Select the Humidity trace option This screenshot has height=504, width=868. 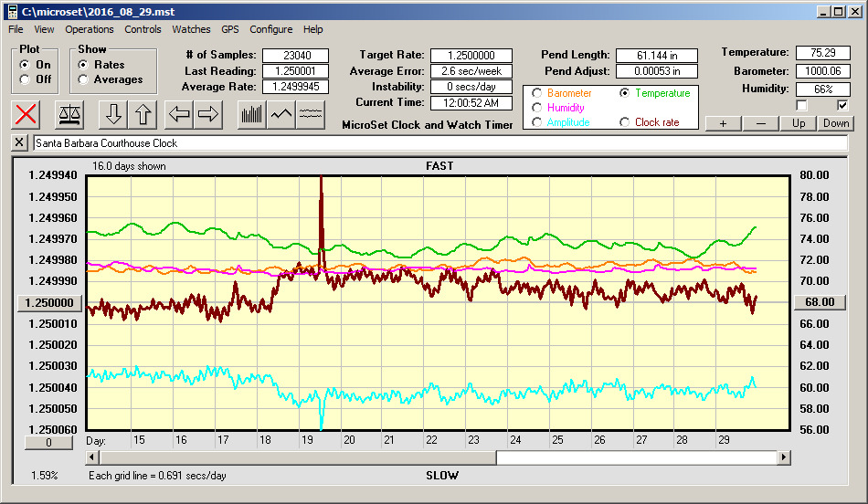tap(536, 108)
